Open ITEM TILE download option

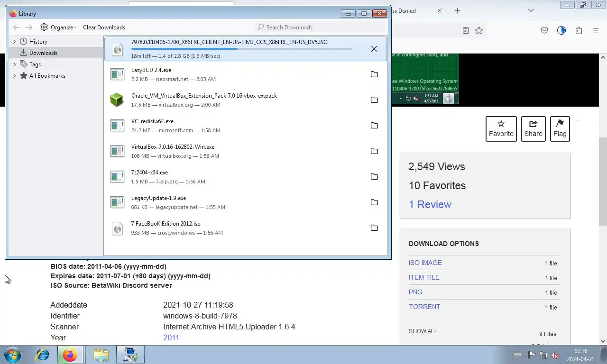(424, 277)
